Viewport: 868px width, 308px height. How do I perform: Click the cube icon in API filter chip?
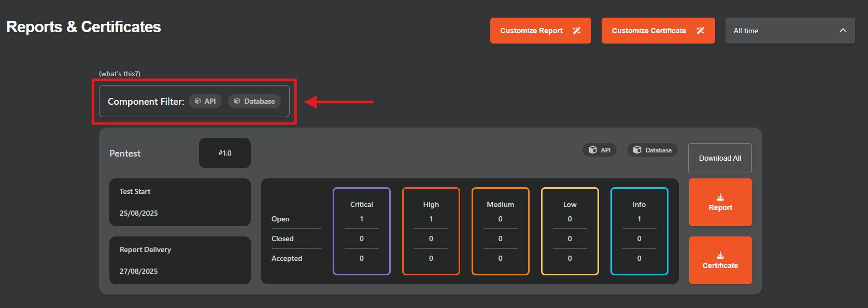click(197, 101)
